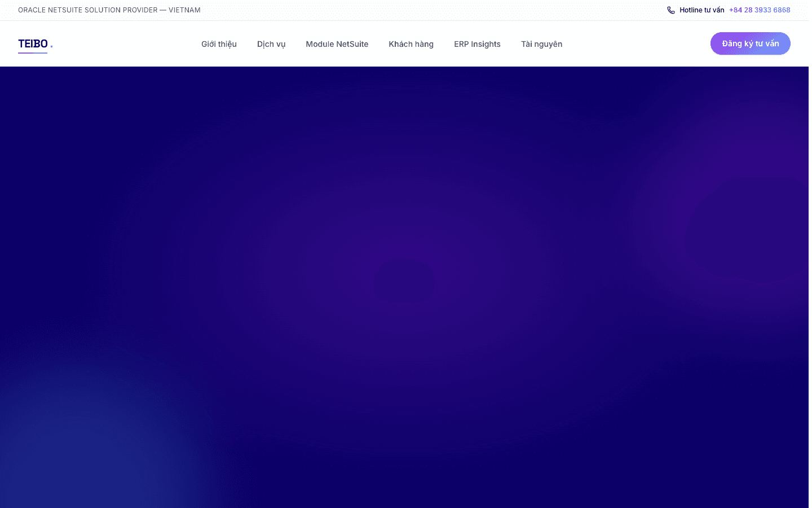The image size is (812, 508).
Task: Click the word VIETNAM in the top strip
Action: (x=184, y=10)
